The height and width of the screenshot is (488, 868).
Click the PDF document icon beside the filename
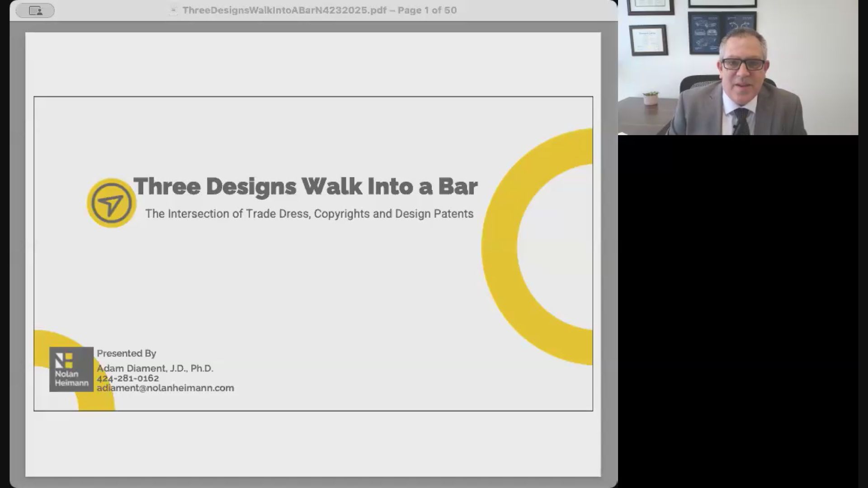click(x=173, y=10)
